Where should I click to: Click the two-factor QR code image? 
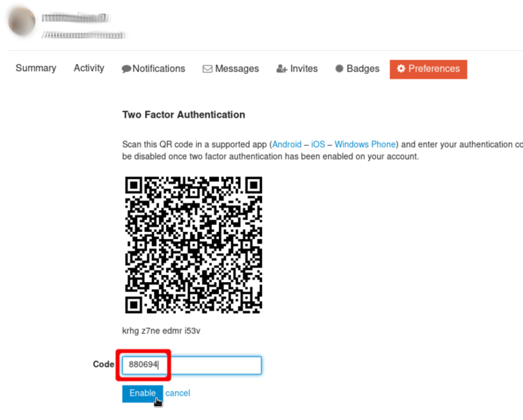pos(193,245)
